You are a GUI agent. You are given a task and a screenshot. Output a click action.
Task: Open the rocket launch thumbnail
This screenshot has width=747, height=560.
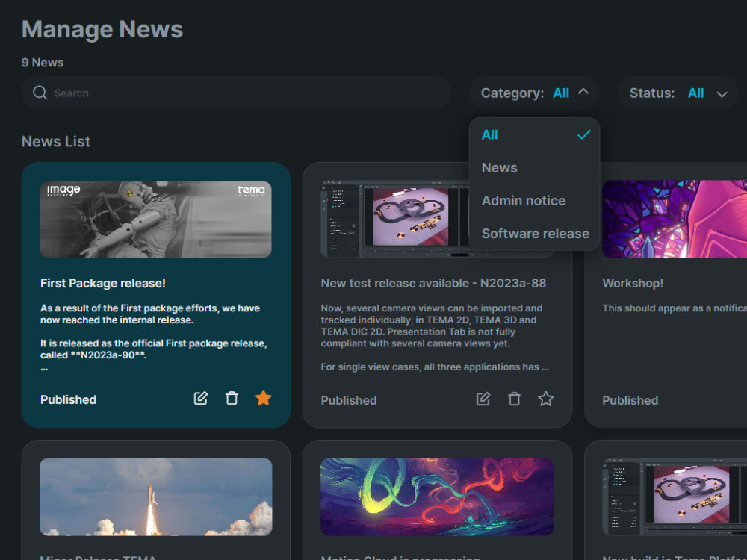(156, 497)
